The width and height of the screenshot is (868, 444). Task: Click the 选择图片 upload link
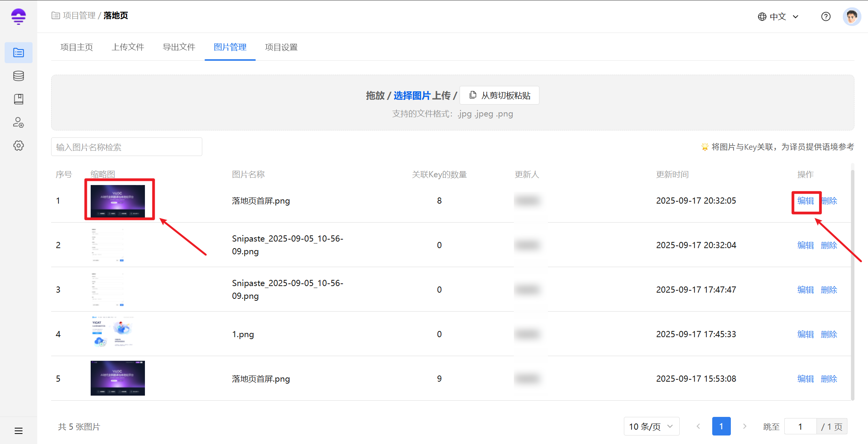412,95
